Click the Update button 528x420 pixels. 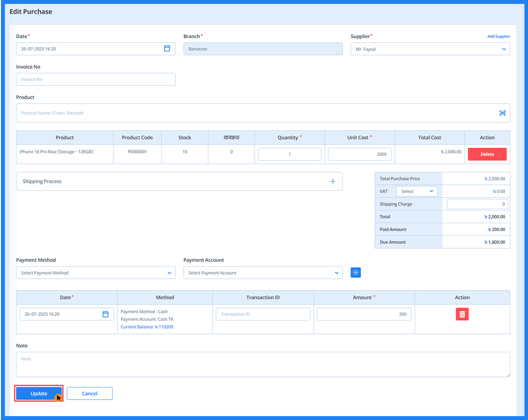click(x=39, y=393)
